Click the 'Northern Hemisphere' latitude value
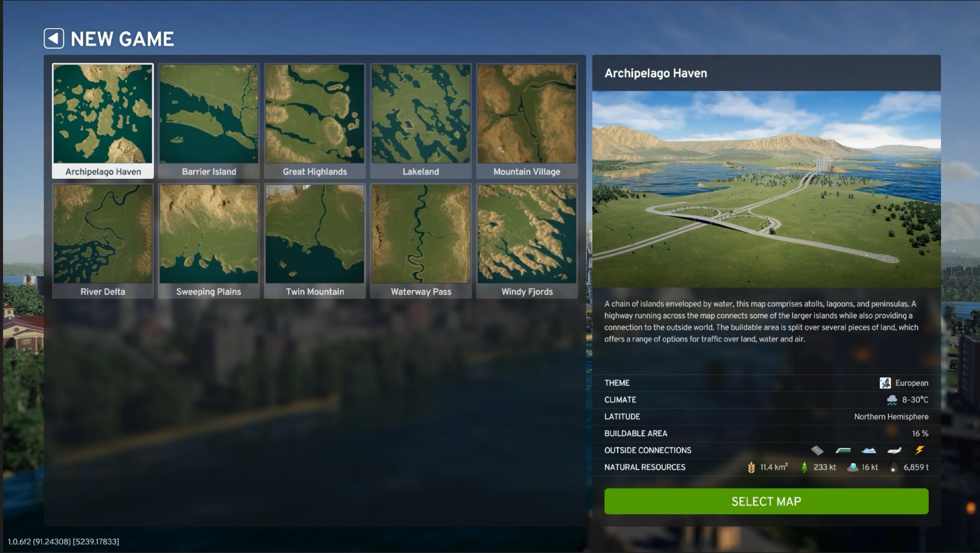Screen dimensions: 980x553 (891, 417)
